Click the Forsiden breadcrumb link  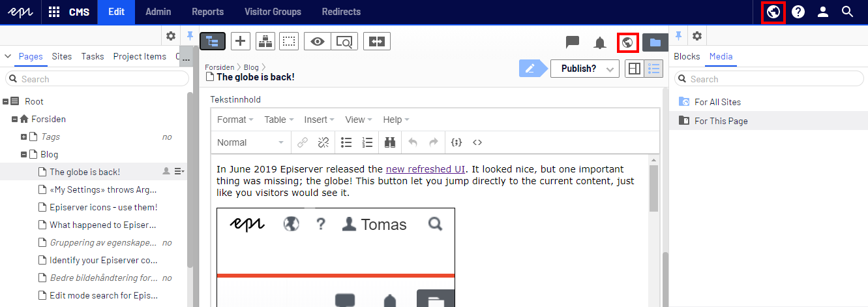pyautogui.click(x=220, y=67)
